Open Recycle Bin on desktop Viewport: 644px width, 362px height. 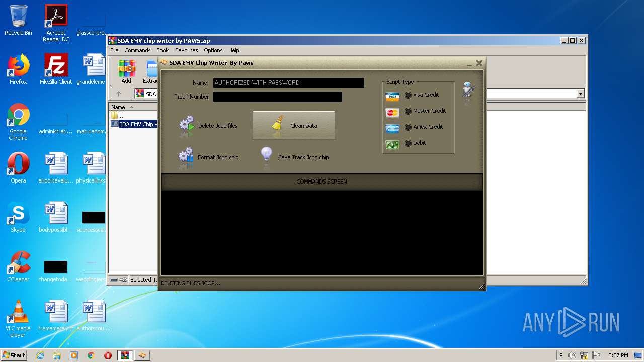[x=18, y=20]
